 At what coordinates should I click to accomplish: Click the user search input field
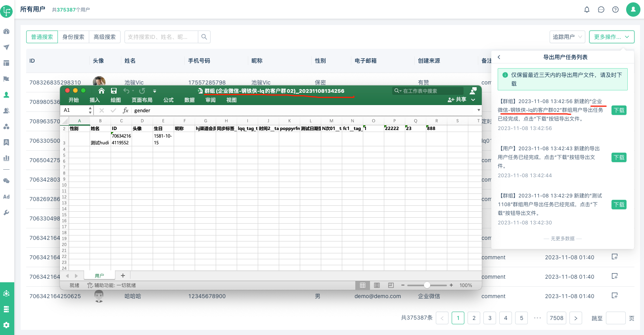tap(161, 37)
